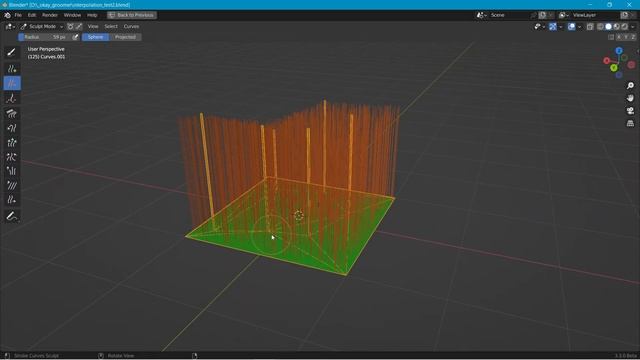Screen dimensions: 640x360
Task: Expand the gizmo options dropdown arrow
Action: click(560, 27)
